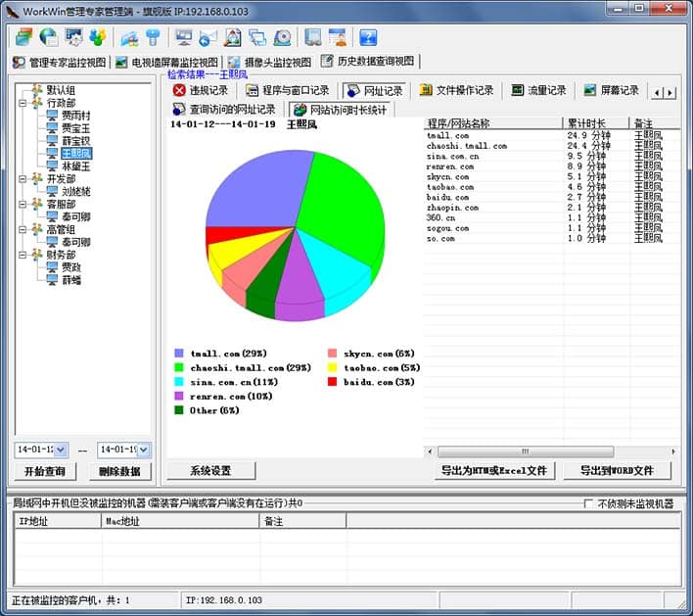
Task: Select computer 刘姥姥 under 开发部
Action: 76,192
